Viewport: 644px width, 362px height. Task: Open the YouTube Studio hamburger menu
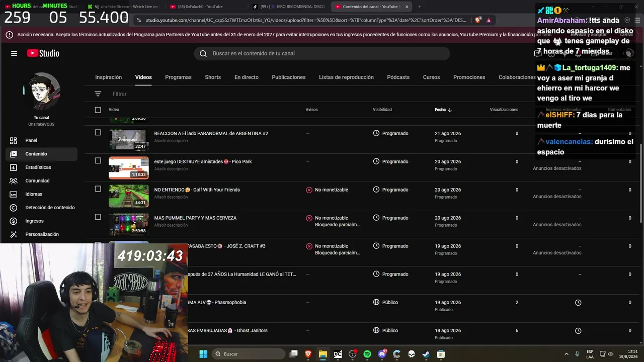coord(14,53)
